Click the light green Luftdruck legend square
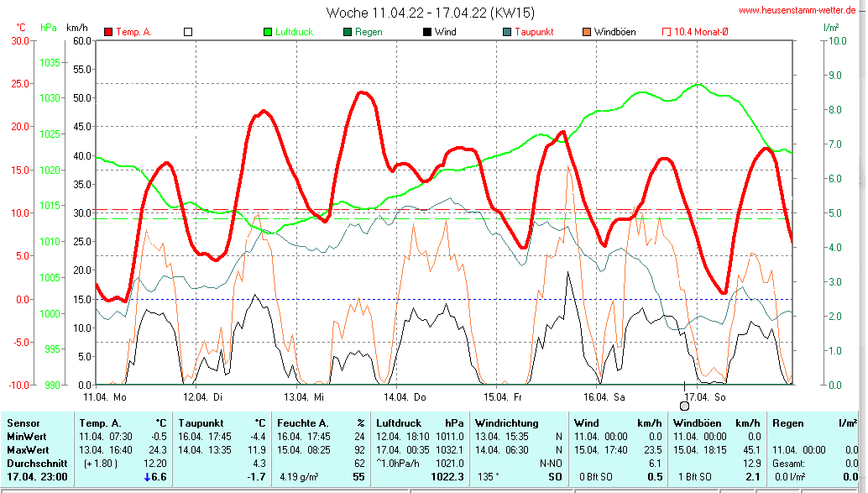Viewport: 868px width, 493px height. (x=268, y=32)
